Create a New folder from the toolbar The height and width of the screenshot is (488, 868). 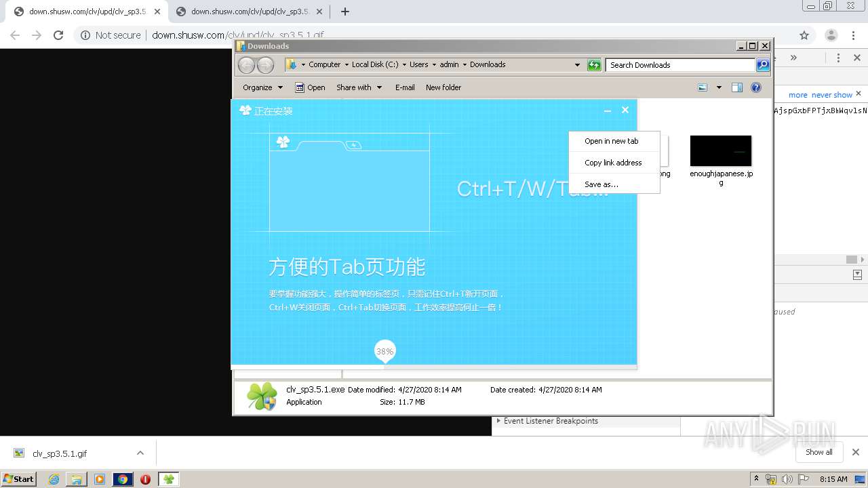pos(443,87)
